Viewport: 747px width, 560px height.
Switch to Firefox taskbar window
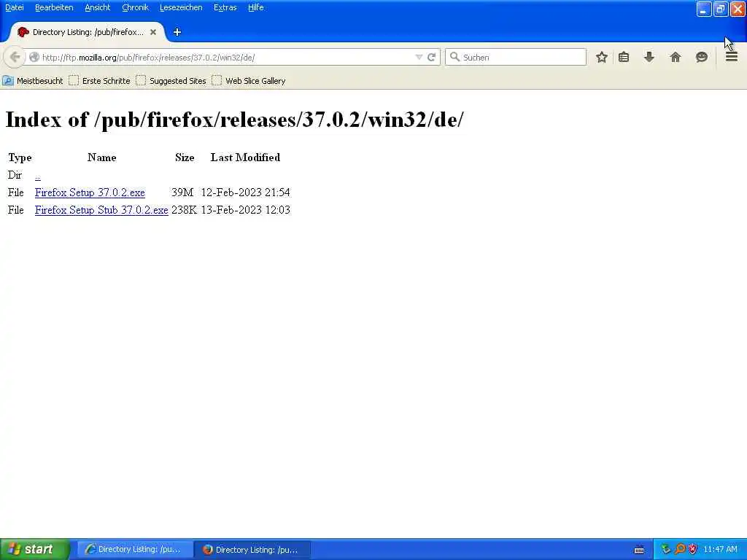click(252, 550)
